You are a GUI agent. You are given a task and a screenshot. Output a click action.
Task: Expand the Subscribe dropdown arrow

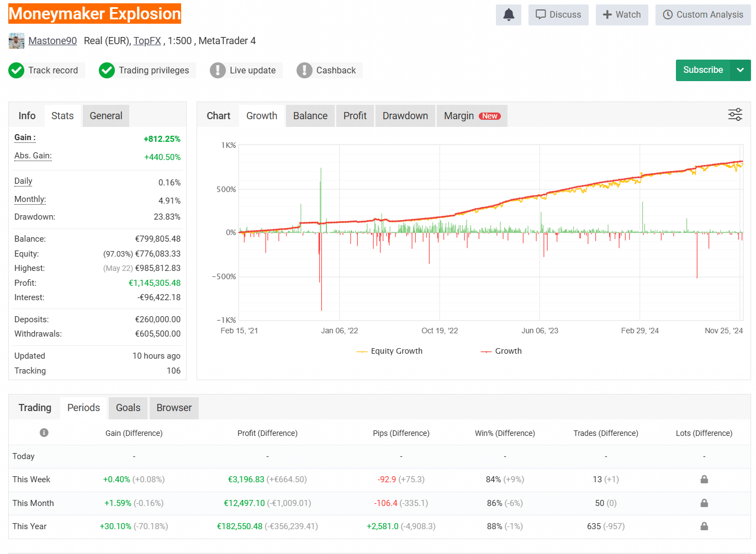click(x=741, y=70)
